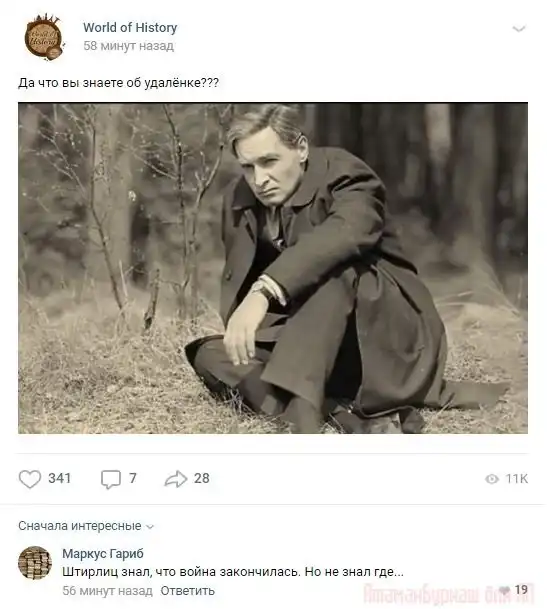The width and height of the screenshot is (547, 609).
Task: Like the post with the heart icon
Action: 30,479
